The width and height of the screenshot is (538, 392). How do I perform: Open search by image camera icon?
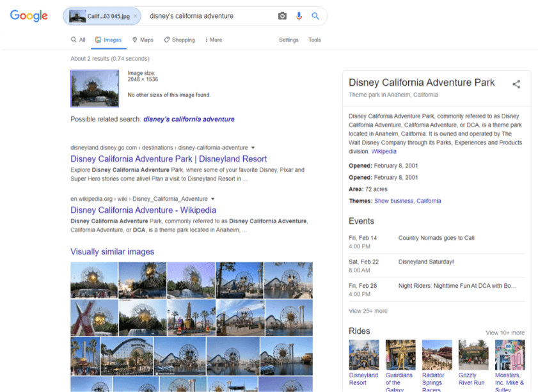[x=282, y=16]
